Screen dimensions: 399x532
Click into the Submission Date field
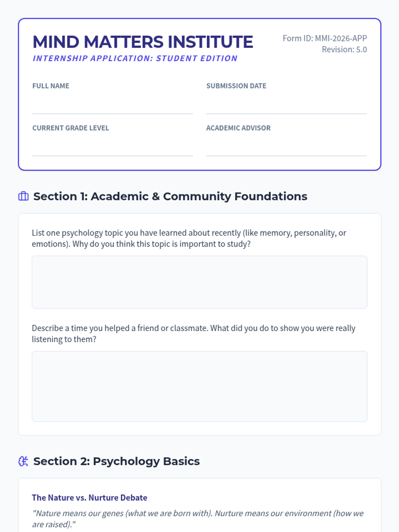click(286, 105)
